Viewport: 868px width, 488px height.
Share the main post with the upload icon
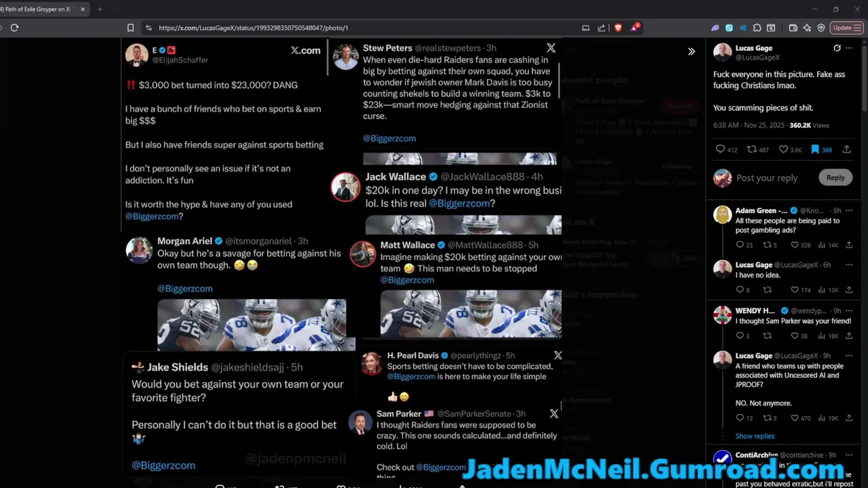click(847, 150)
